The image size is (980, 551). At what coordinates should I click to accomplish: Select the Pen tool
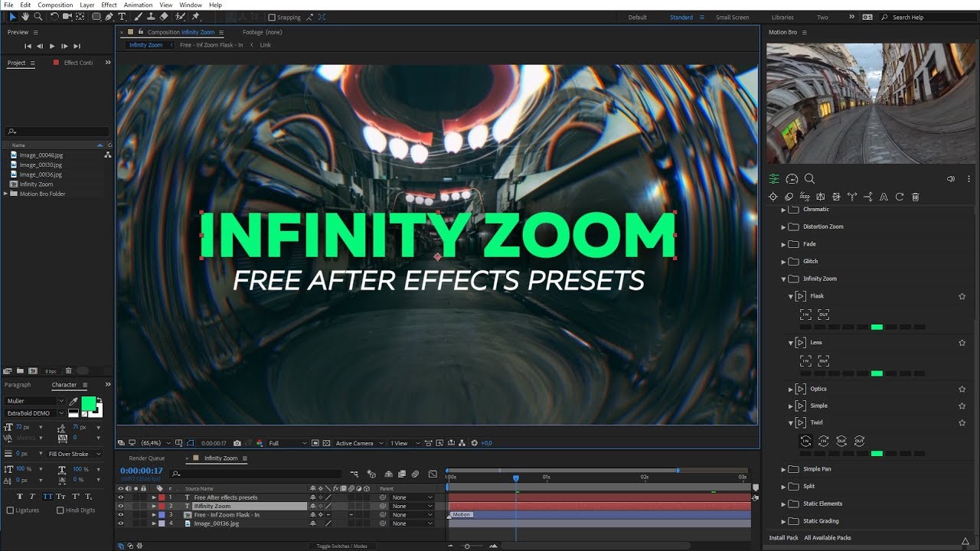click(x=109, y=16)
